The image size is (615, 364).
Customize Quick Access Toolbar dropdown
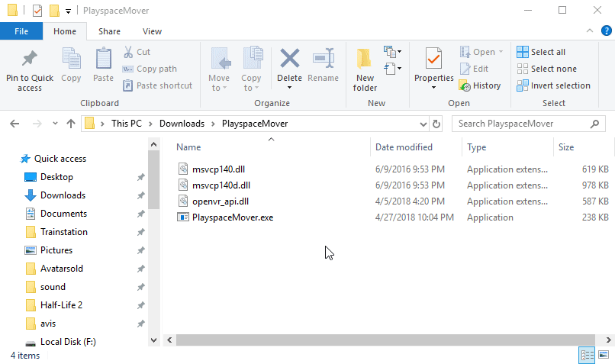click(x=68, y=11)
